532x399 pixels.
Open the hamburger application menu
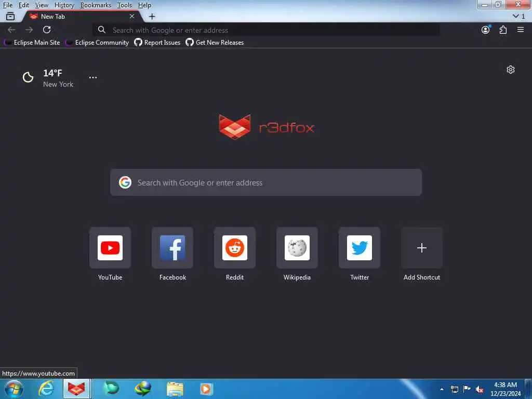coord(521,30)
